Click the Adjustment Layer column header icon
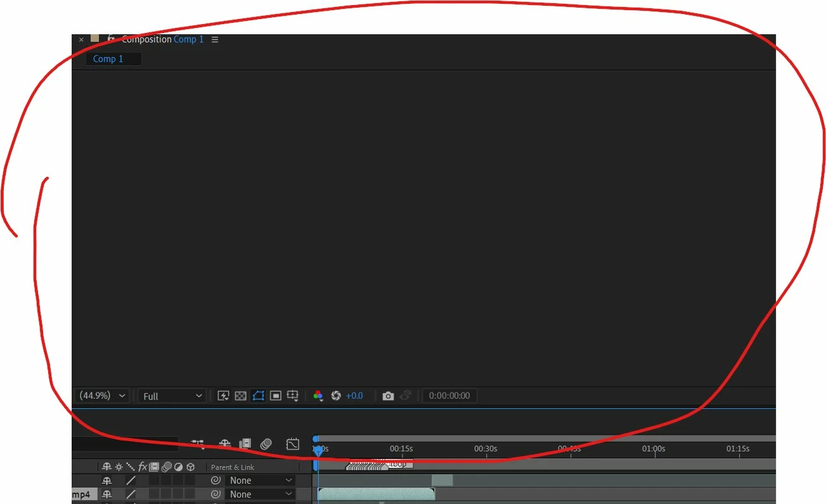 coord(178,467)
